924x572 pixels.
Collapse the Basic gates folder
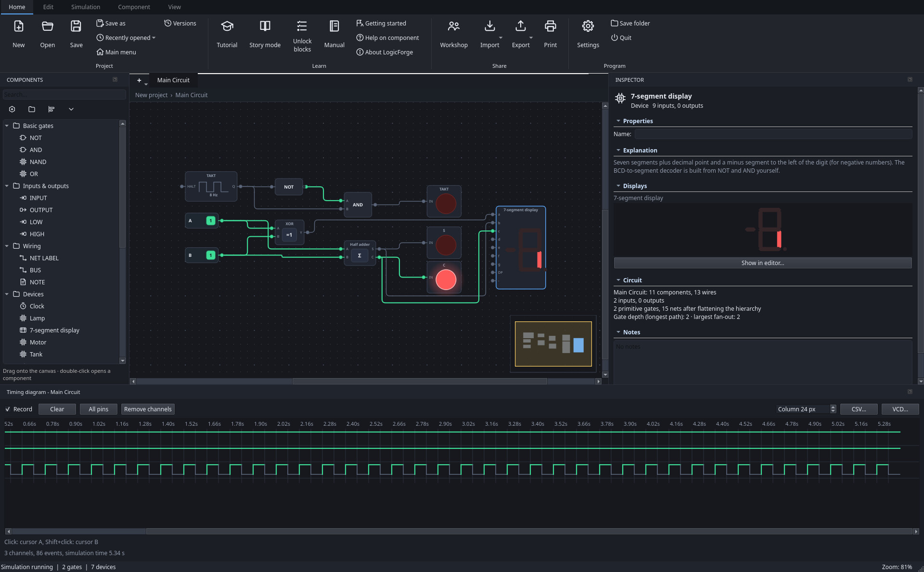[x=7, y=126]
